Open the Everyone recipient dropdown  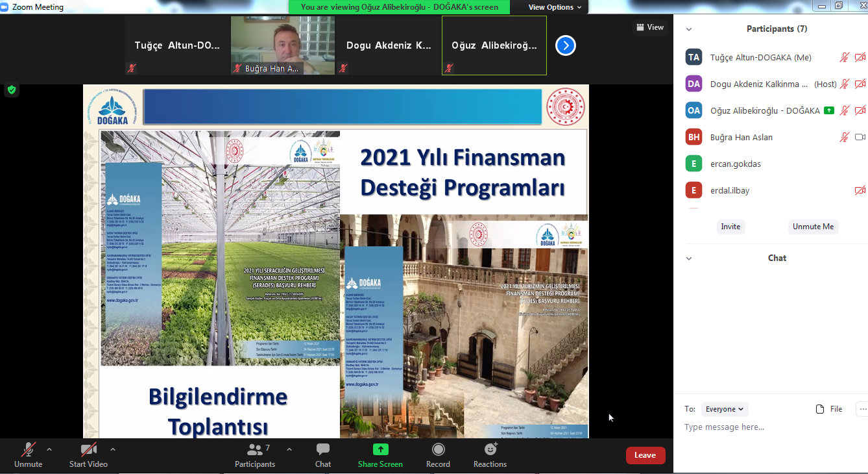(725, 409)
